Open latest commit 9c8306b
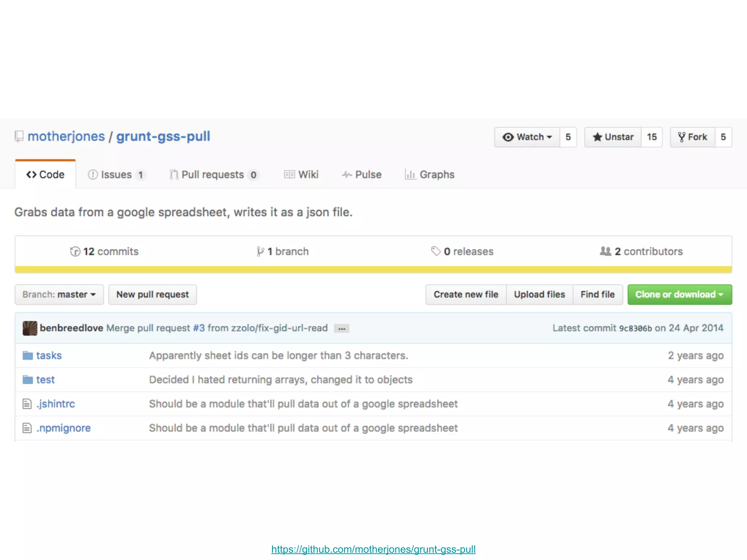 click(635, 328)
